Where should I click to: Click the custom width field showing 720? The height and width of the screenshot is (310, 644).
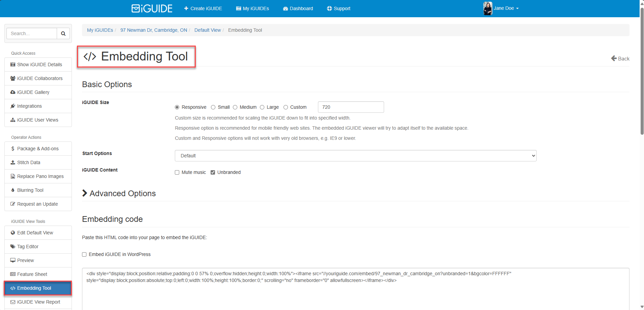[x=351, y=107]
